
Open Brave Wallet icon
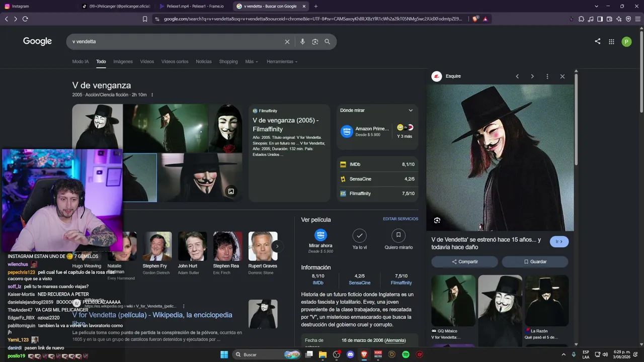pyautogui.click(x=610, y=19)
